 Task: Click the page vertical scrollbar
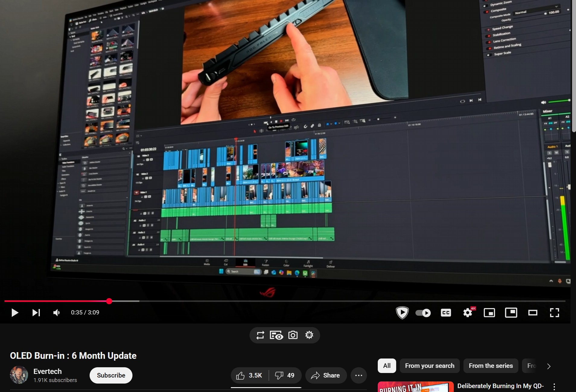click(x=574, y=65)
